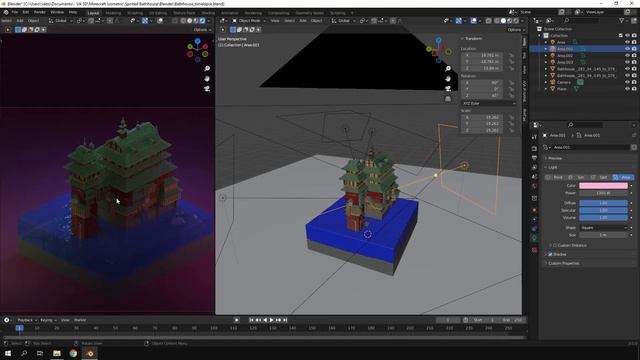Switch to the Layout workspace tab

(x=93, y=13)
